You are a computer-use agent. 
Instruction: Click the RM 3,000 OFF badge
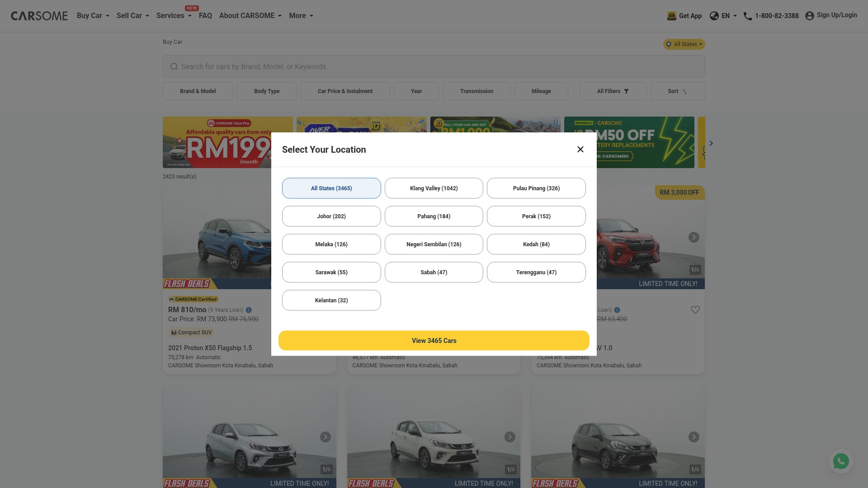[x=679, y=192]
